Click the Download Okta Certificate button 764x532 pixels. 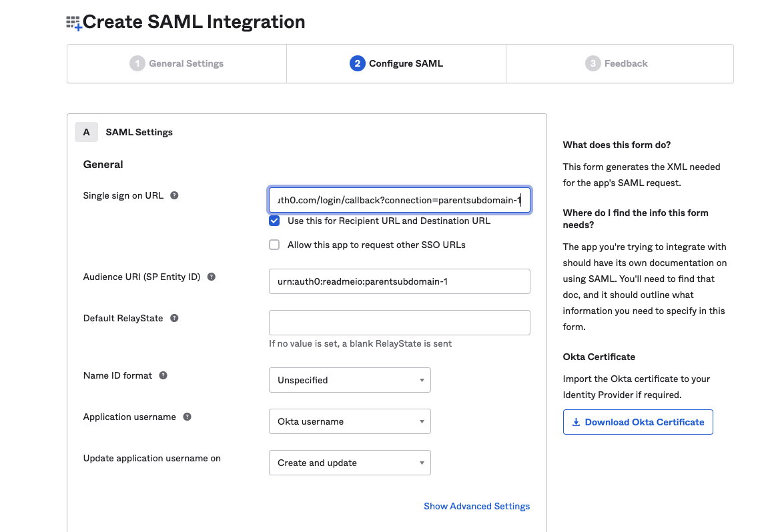(x=638, y=422)
